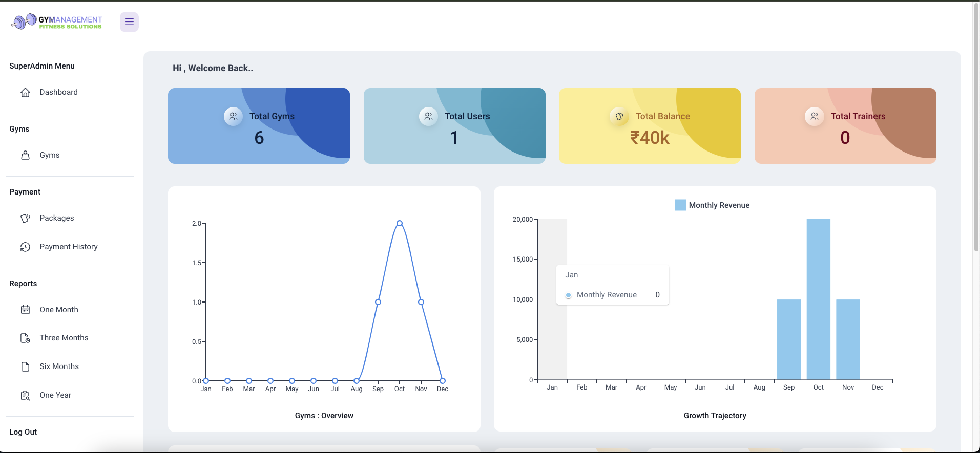
Task: Open the Payment History page
Action: point(69,247)
